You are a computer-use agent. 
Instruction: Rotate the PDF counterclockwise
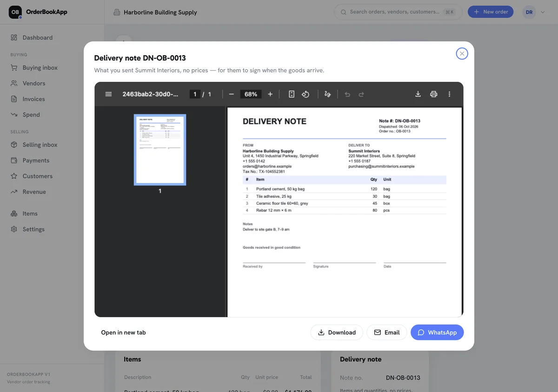[x=306, y=94]
